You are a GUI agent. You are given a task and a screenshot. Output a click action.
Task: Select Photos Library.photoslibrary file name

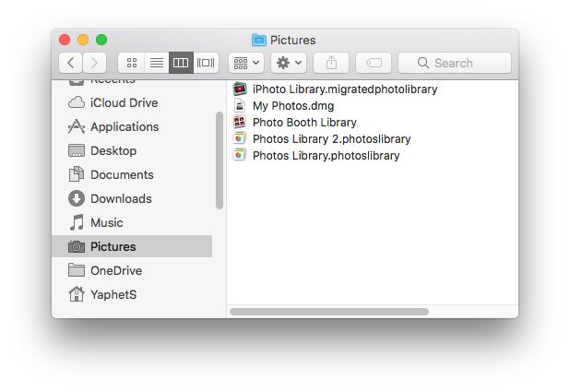(327, 156)
